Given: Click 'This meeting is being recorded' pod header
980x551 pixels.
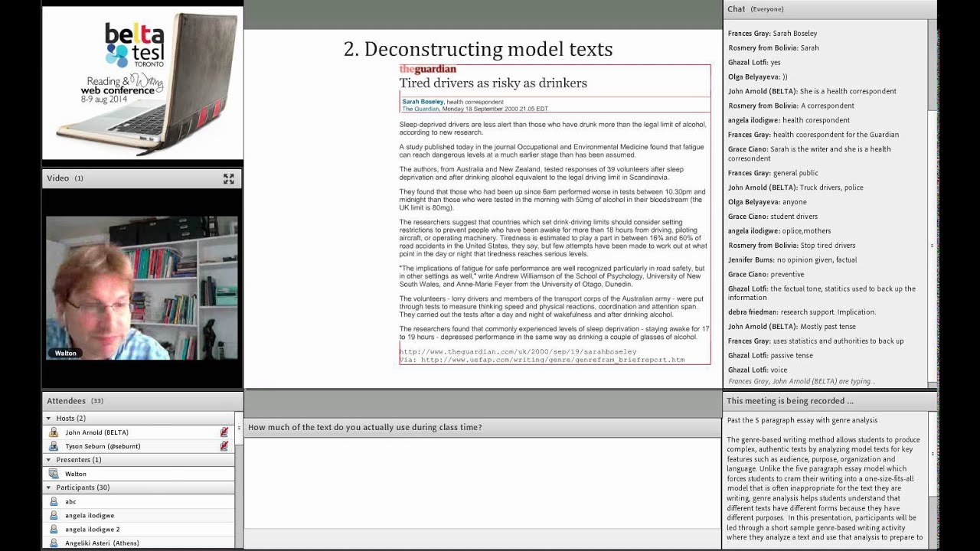Looking at the screenshot, I should click(829, 400).
